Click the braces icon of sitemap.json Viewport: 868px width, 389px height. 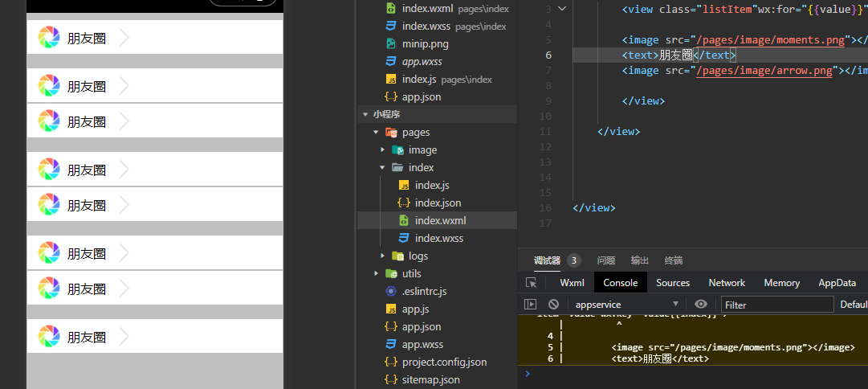(391, 380)
